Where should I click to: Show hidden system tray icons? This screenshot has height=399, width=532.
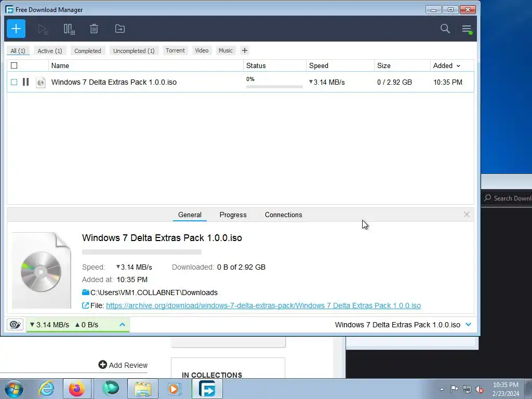(442, 389)
